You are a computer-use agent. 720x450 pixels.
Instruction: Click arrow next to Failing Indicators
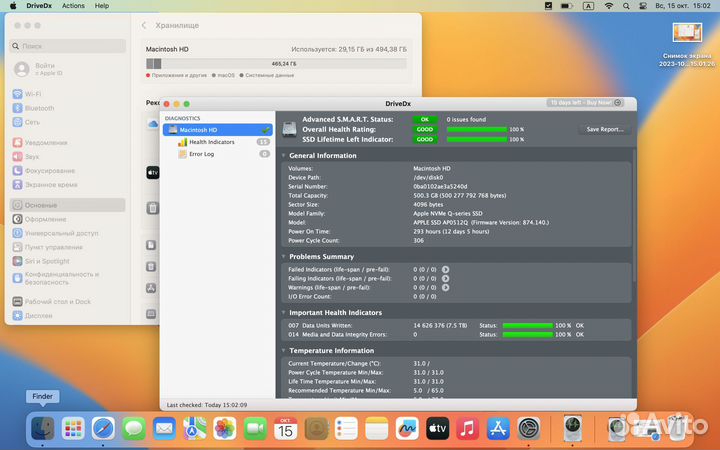point(445,278)
